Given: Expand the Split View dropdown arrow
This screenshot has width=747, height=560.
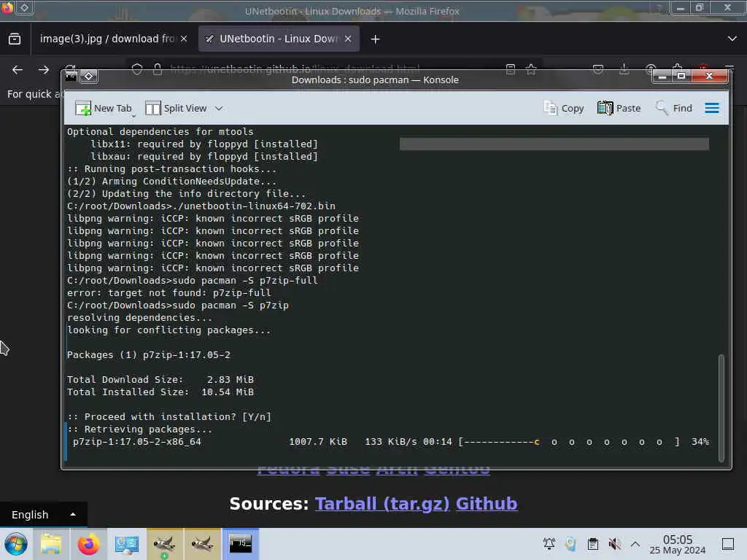Looking at the screenshot, I should [x=219, y=108].
